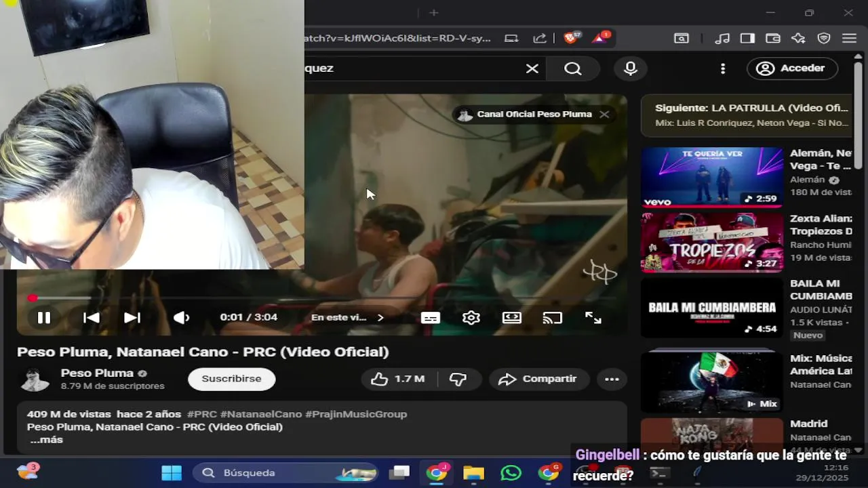This screenshot has width=868, height=488.
Task: Open the Madrid video by Natanael Cano
Action: (712, 436)
